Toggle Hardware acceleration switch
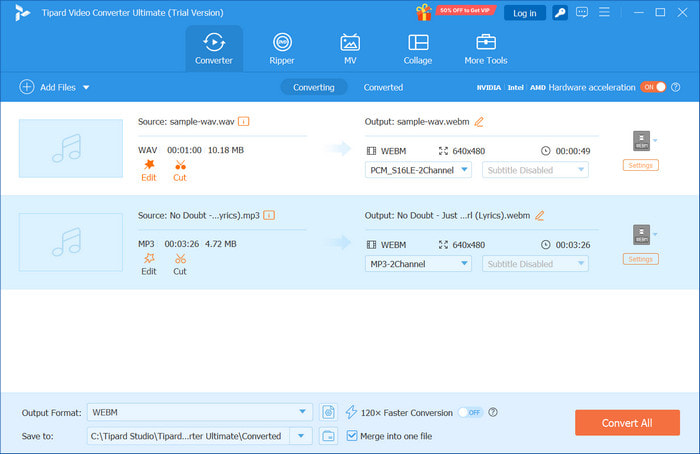Image resolution: width=700 pixels, height=454 pixels. [x=653, y=87]
